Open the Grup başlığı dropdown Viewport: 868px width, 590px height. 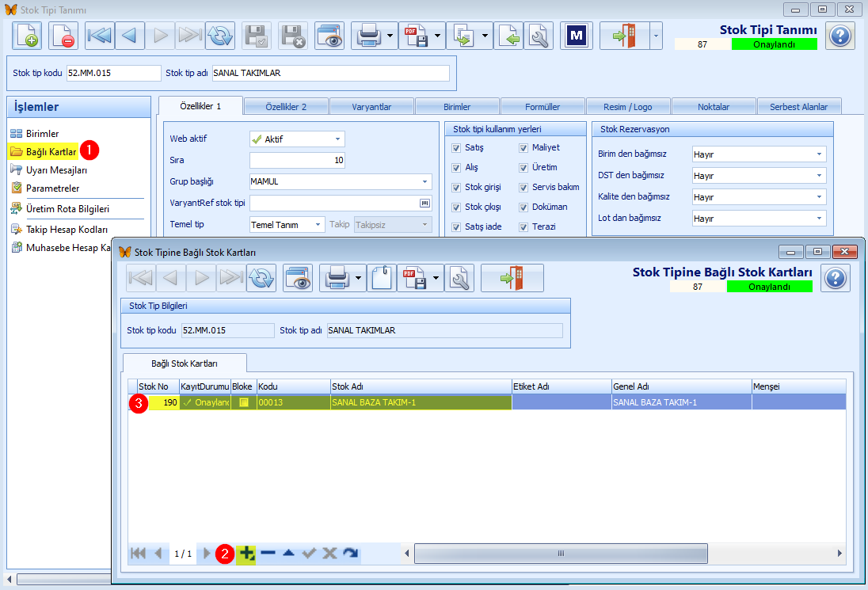[424, 181]
